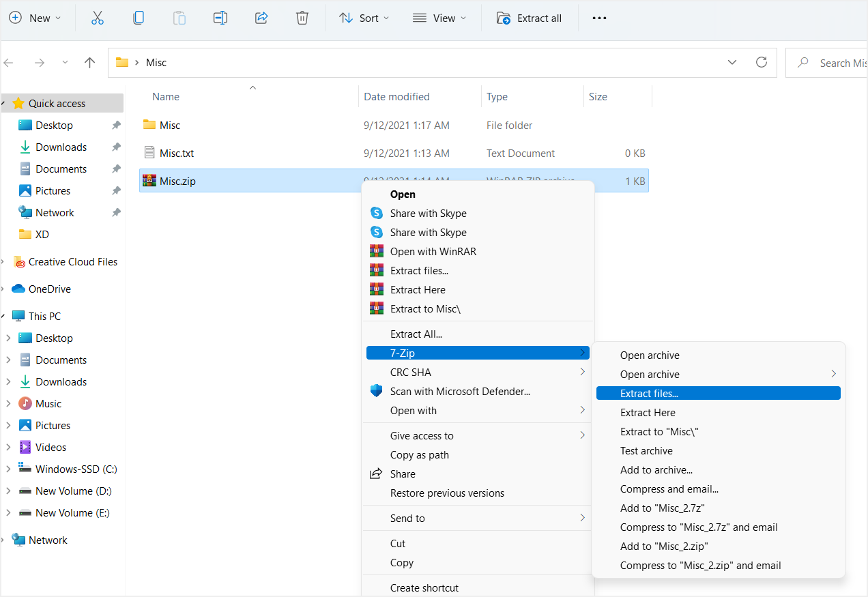Choose 7-Zip Extract files... in submenu
This screenshot has width=868, height=597.
pos(649,394)
